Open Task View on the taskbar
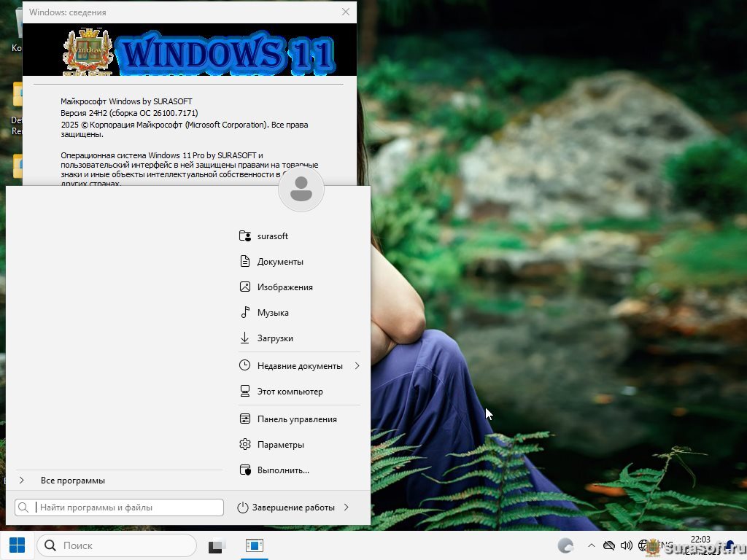 [x=217, y=545]
